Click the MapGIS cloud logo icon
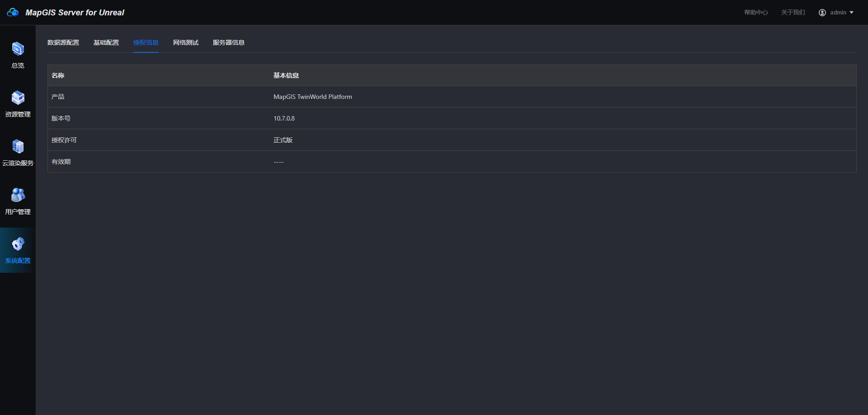868x415 pixels. pyautogui.click(x=13, y=12)
